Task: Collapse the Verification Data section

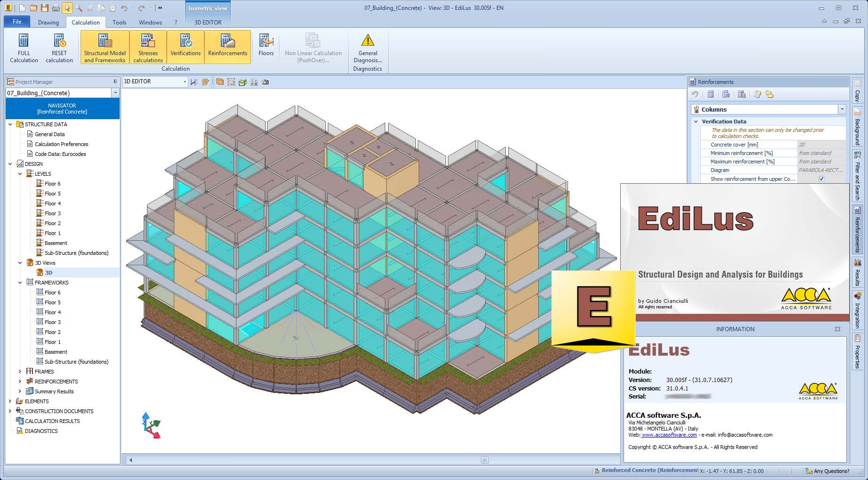Action: (696, 122)
